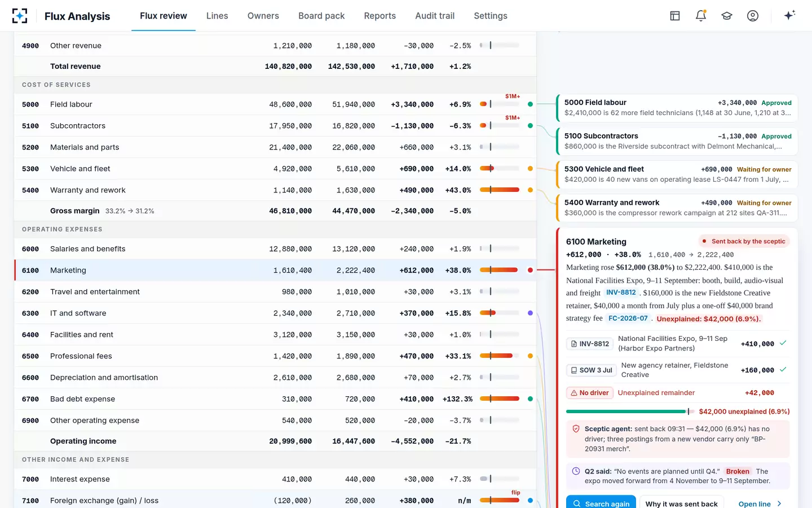Image resolution: width=812 pixels, height=508 pixels.
Task: Click the orange status dot for Warranty and rework
Action: click(530, 190)
